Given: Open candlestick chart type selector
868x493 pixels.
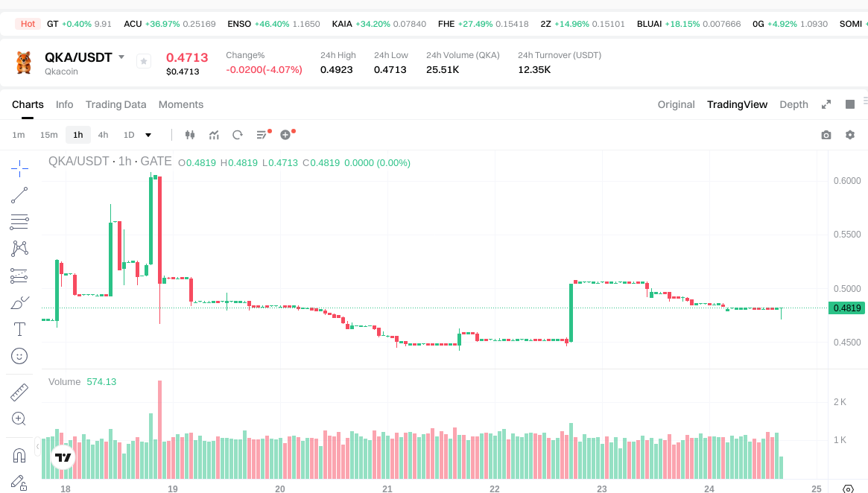Looking at the screenshot, I should (189, 135).
